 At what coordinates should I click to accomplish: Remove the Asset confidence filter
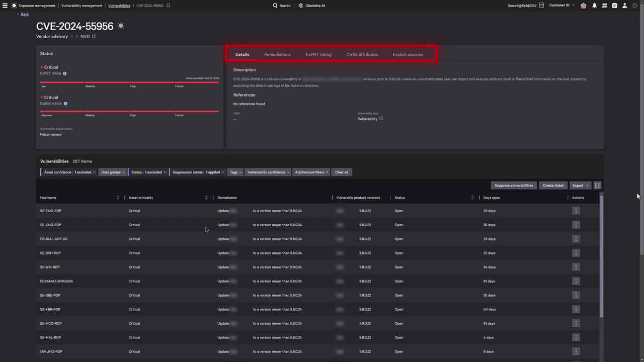click(94, 172)
